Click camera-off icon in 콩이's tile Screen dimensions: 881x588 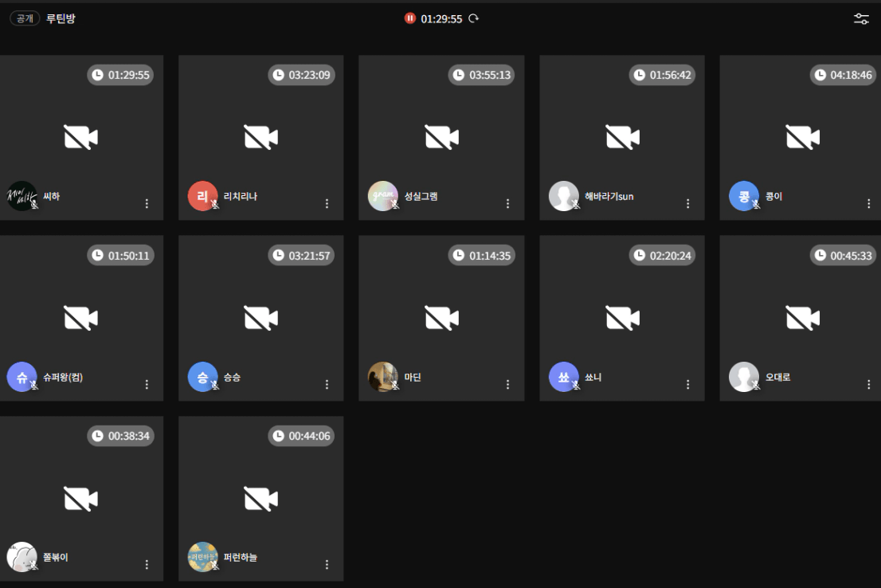click(803, 137)
